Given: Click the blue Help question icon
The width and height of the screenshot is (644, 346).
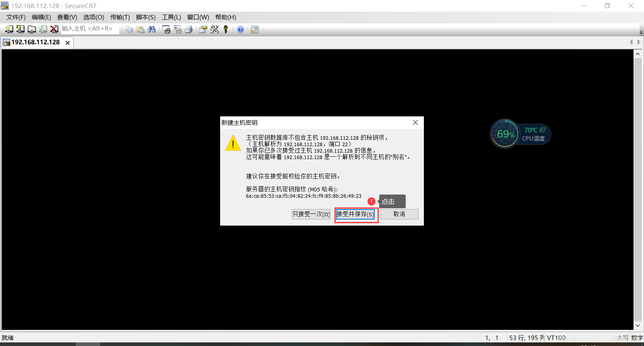Looking at the screenshot, I should tap(240, 29).
